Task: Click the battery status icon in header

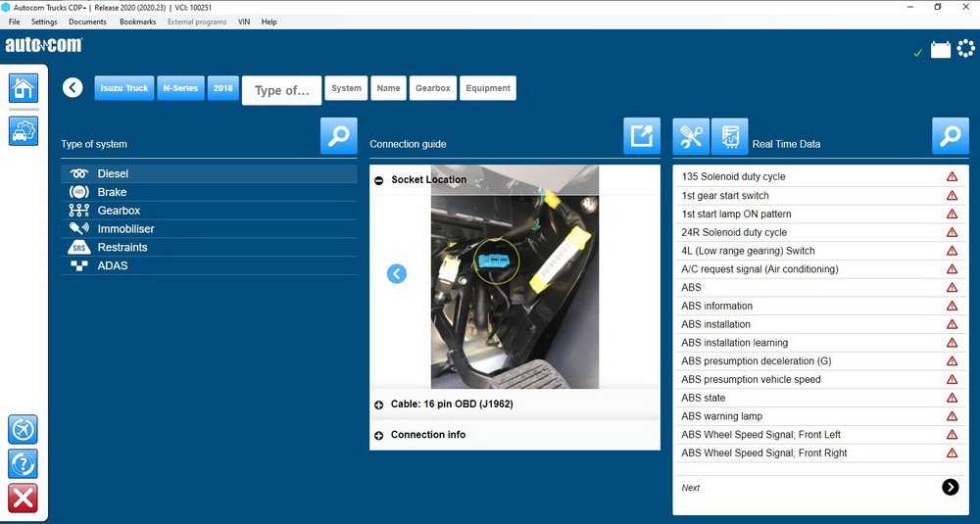Action: pyautogui.click(x=941, y=50)
